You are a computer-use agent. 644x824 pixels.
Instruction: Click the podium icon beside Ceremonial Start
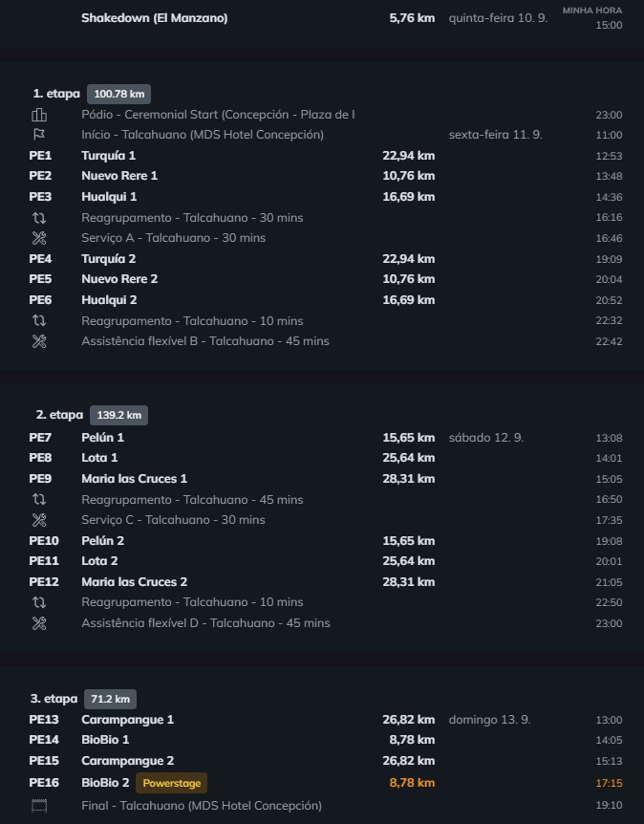pyautogui.click(x=39, y=115)
